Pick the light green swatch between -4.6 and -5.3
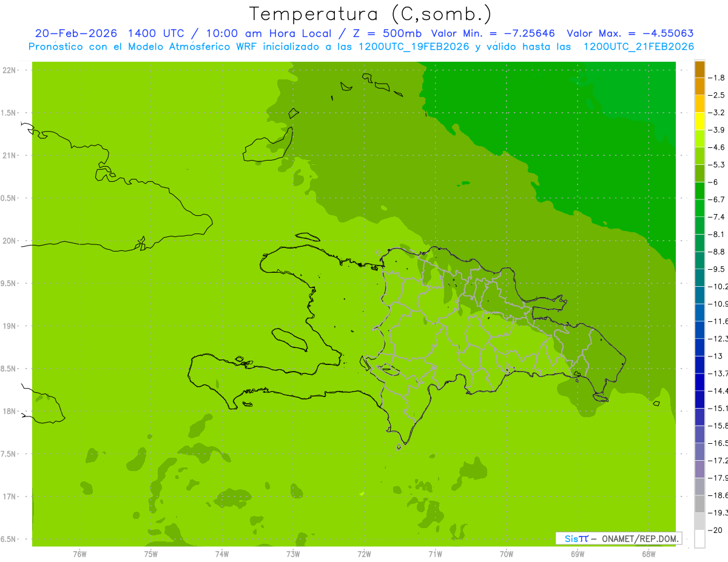The width and height of the screenshot is (728, 562). (699, 156)
